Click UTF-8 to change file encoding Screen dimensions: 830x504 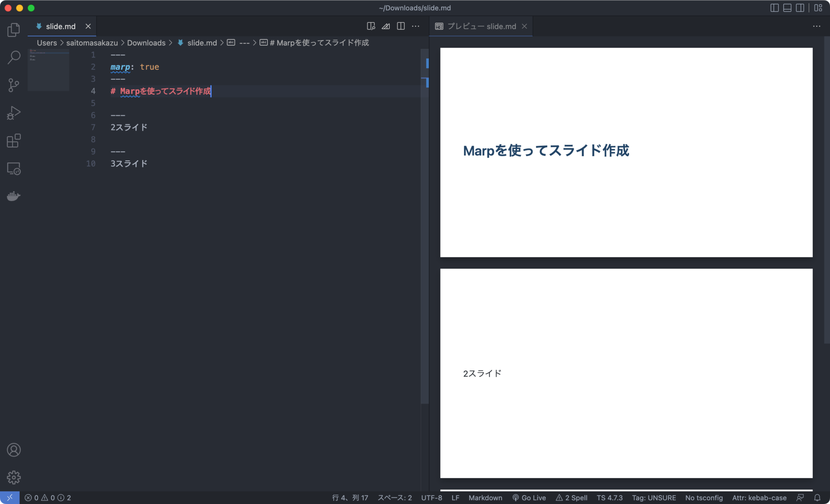(x=432, y=498)
